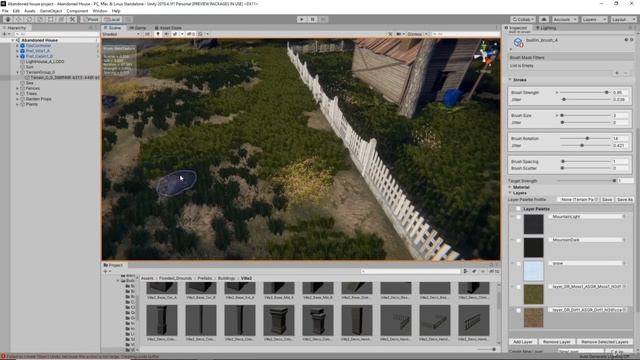Open the Window menu
Image resolution: width=640 pixels, height=360 pixels.
(100, 11)
